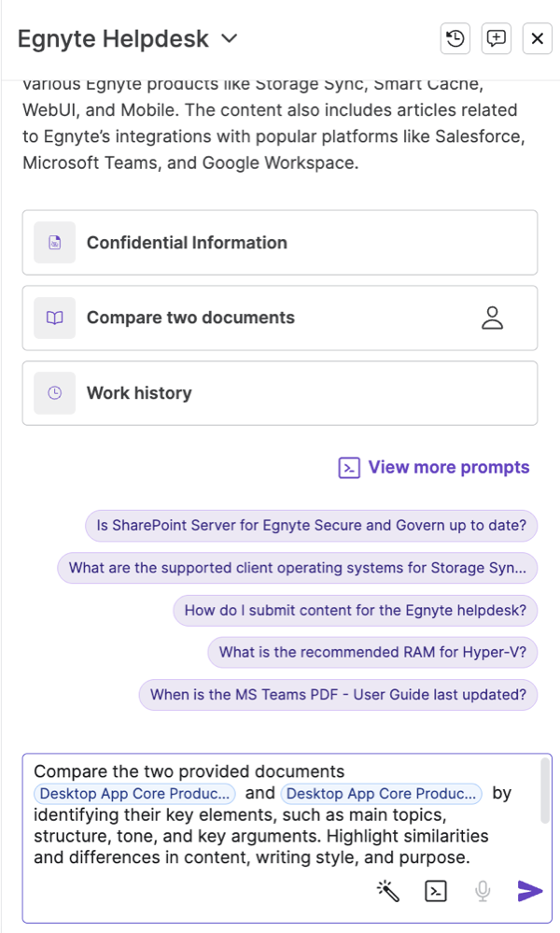Activate the microphone voice input icon
Screen dimensions: 560x933
pos(483,891)
